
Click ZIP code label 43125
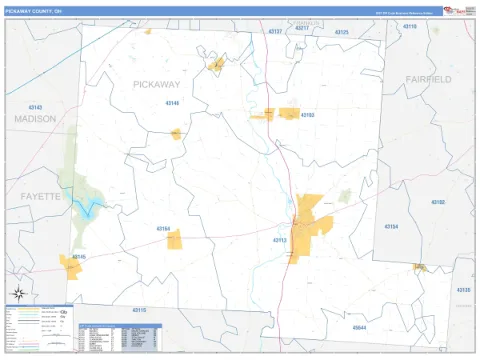click(x=342, y=32)
